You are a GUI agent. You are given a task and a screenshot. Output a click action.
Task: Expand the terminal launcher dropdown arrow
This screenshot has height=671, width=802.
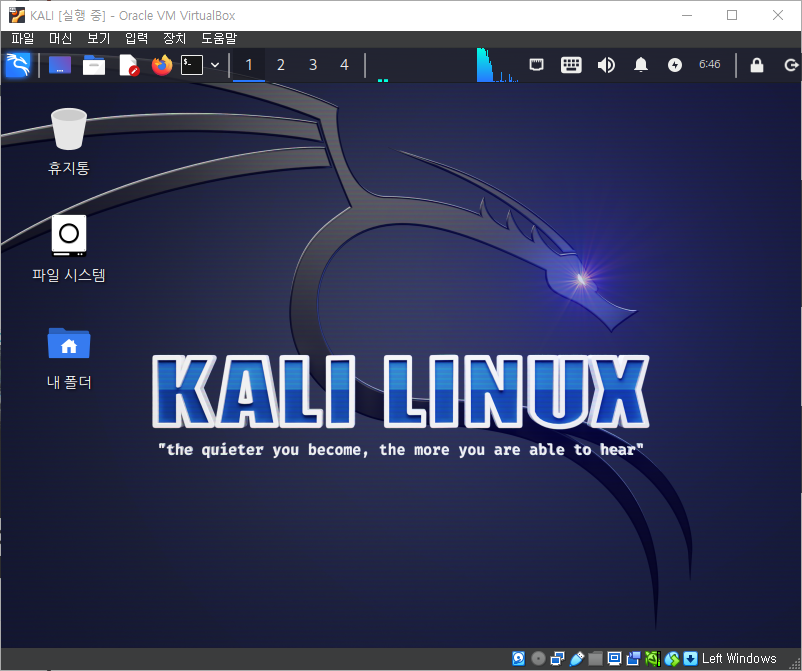click(215, 65)
